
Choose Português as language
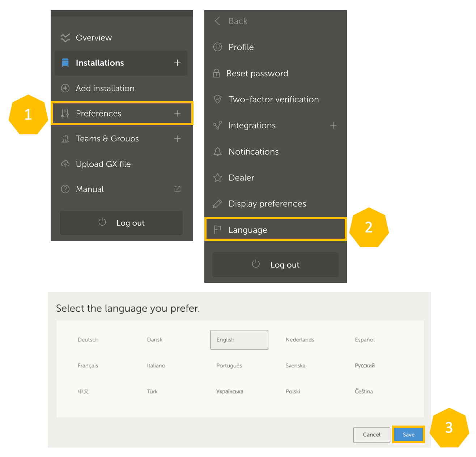pyautogui.click(x=229, y=366)
